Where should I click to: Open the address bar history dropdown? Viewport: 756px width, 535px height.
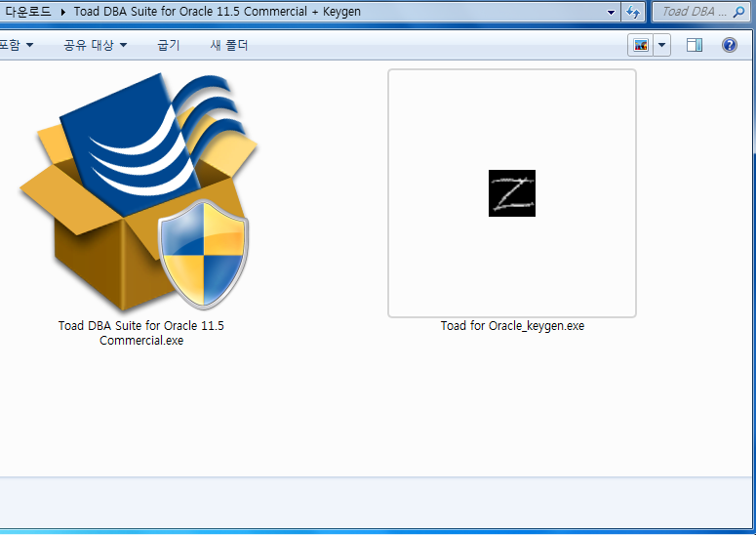click(611, 12)
